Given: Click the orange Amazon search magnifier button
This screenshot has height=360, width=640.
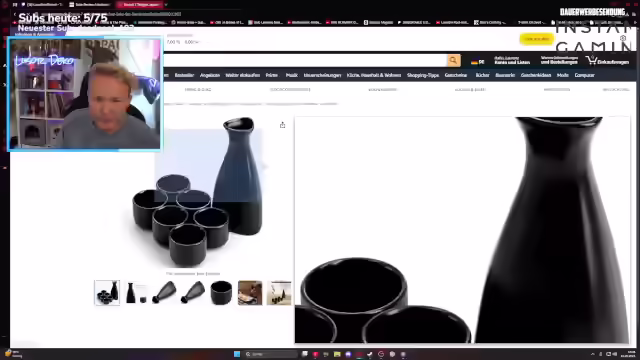Looking at the screenshot, I should tap(453, 60).
